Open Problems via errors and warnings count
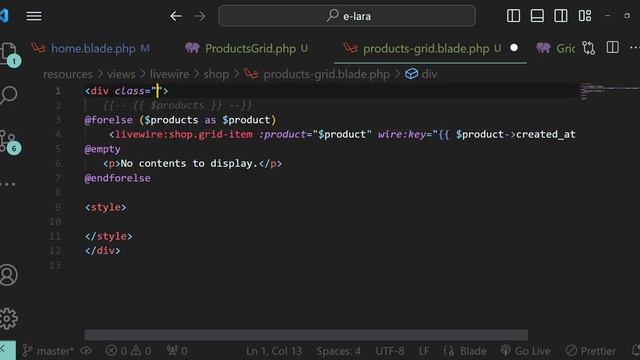This screenshot has width=640, height=360. [x=128, y=351]
